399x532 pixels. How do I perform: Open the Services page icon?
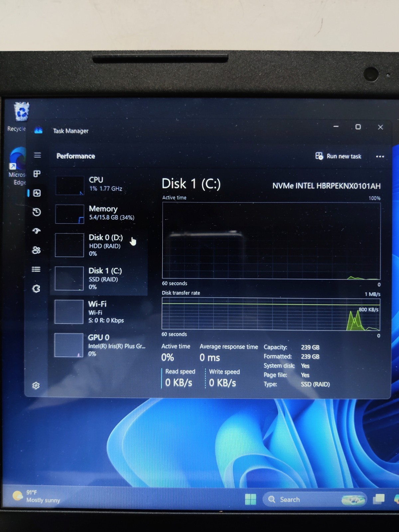[x=36, y=289]
